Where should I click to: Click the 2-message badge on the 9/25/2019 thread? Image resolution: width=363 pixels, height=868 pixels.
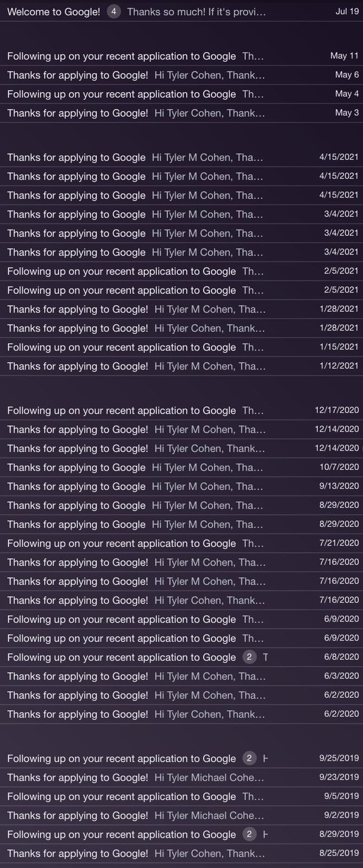(x=249, y=758)
